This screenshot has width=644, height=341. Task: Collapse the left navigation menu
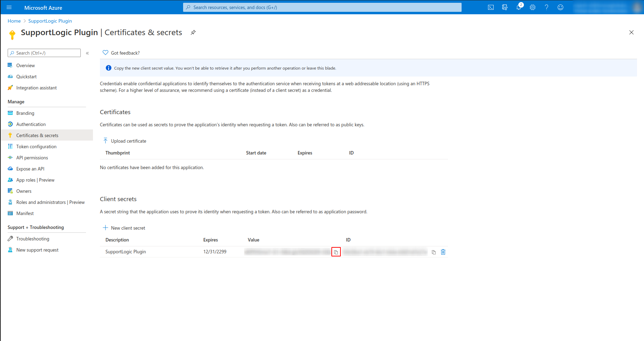(x=87, y=53)
